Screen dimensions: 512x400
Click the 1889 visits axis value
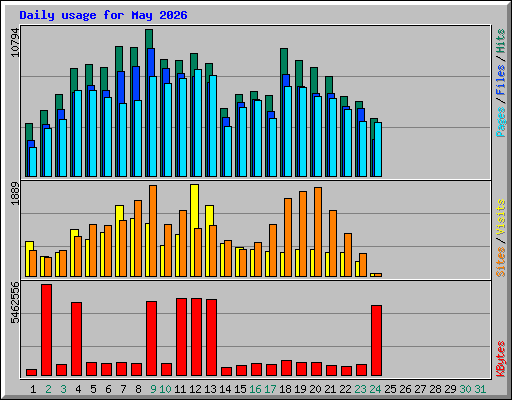coord(15,194)
